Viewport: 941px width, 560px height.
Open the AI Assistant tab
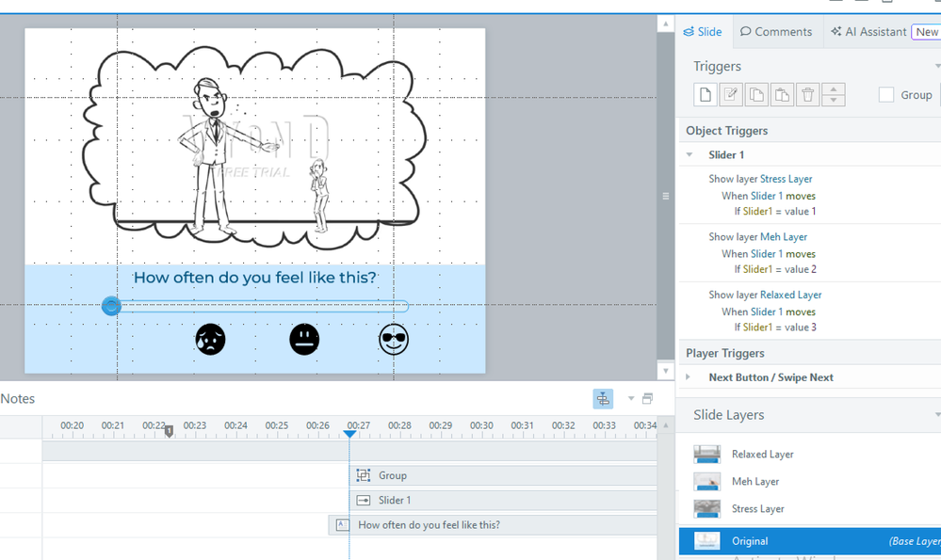pos(868,31)
